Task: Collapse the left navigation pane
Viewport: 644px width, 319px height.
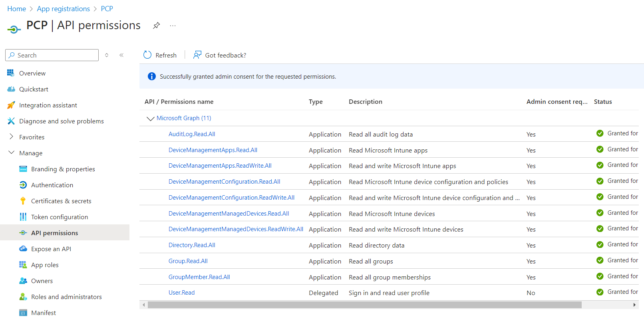Action: (121, 55)
